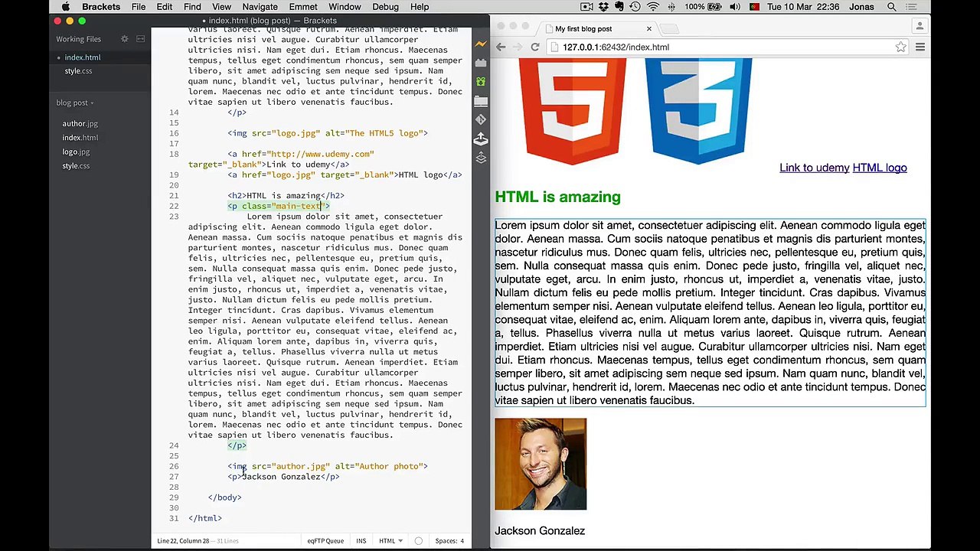The width and height of the screenshot is (980, 551).
Task: Click the 'HTML is amazing' heading in browser
Action: (557, 197)
